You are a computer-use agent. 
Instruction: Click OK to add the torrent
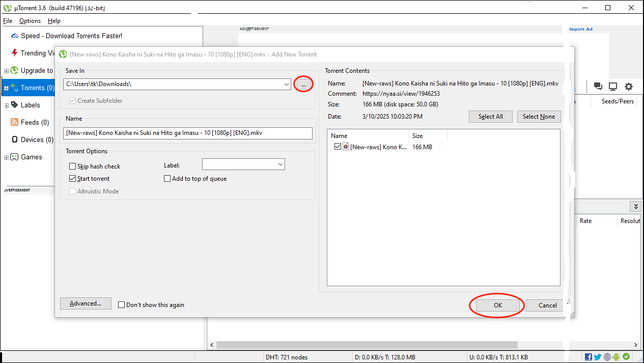coord(497,305)
